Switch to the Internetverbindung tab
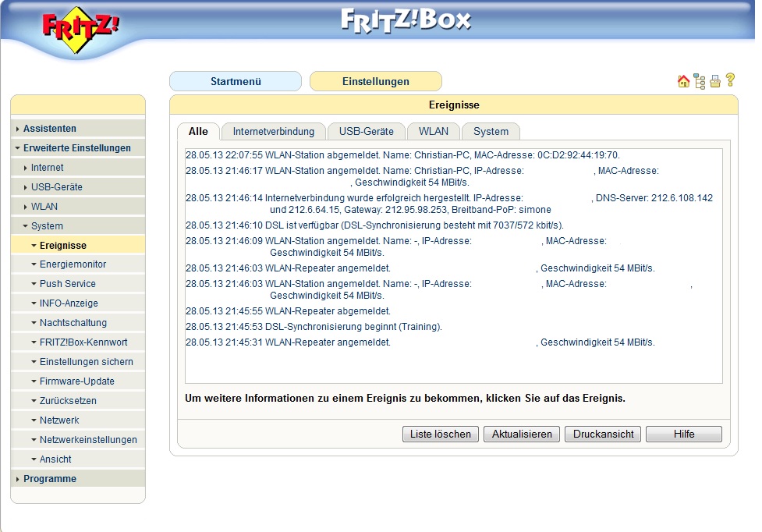The height and width of the screenshot is (532, 762). coord(274,131)
